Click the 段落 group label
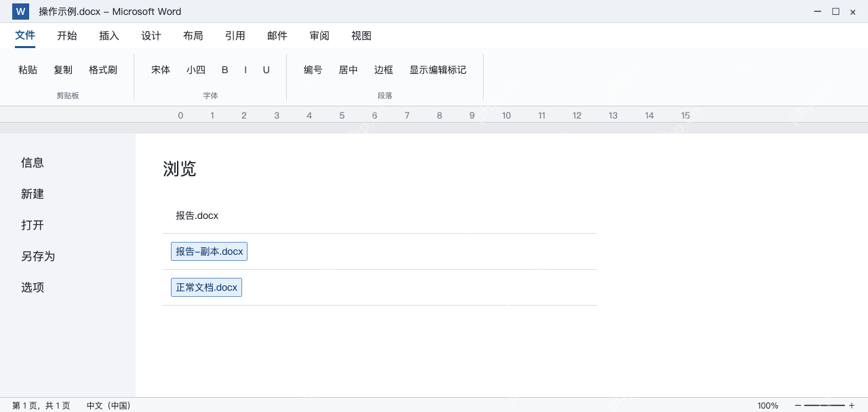The image size is (868, 412). 385,96
